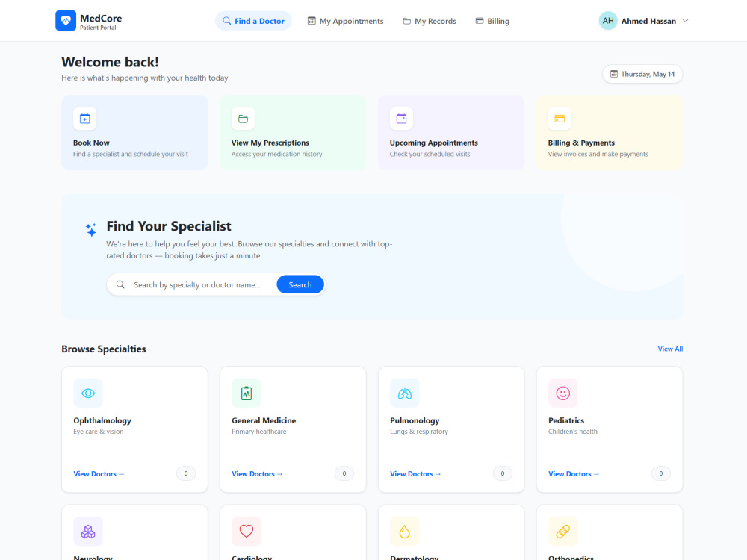Click the General Medicine specialty title
This screenshot has height=560, width=747.
[x=264, y=420]
